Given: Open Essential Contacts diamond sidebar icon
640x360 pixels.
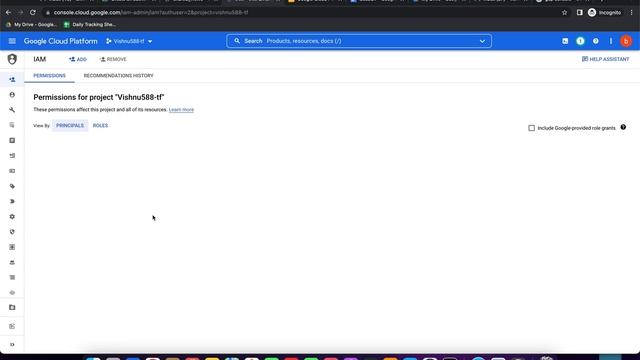Looking at the screenshot, I should click(x=12, y=293).
